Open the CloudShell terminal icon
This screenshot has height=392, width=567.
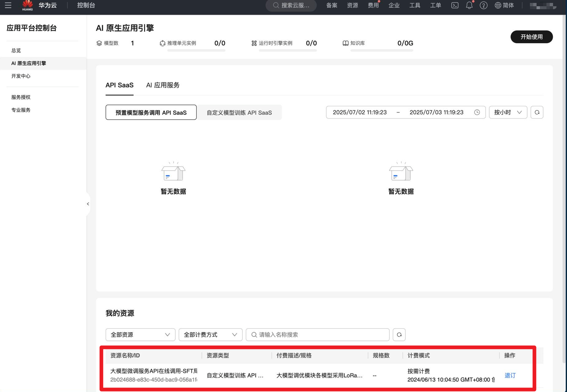455,6
